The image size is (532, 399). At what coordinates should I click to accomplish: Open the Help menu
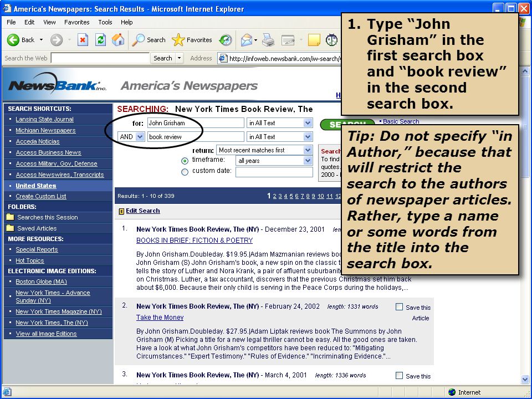click(126, 22)
